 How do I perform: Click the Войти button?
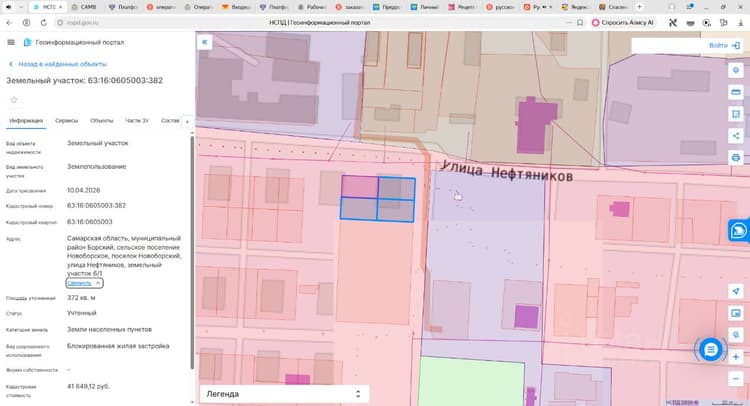pos(724,45)
